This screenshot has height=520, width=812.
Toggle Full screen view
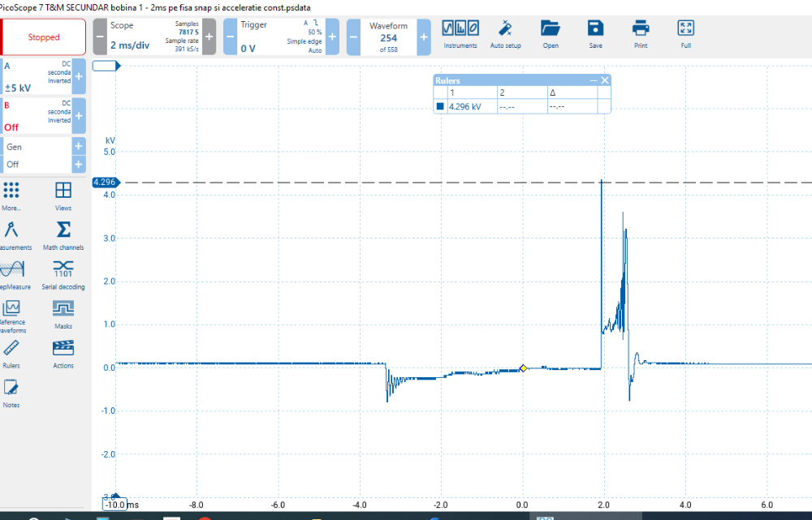685,33
